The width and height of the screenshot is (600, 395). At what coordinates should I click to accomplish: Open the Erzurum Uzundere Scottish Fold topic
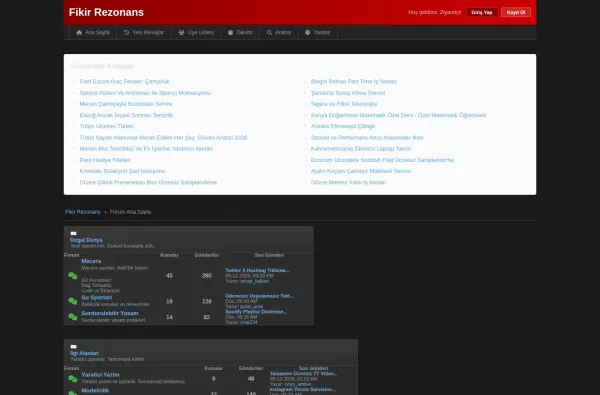pos(382,160)
